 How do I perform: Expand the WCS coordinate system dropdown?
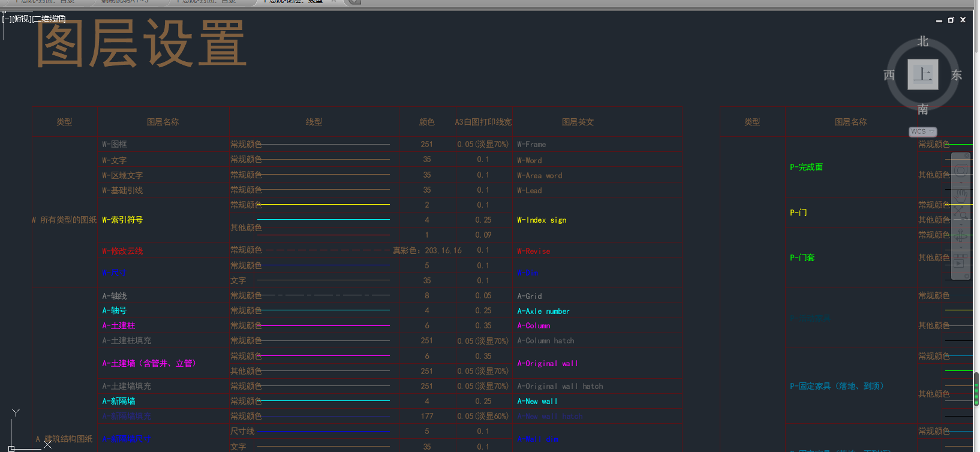point(932,131)
